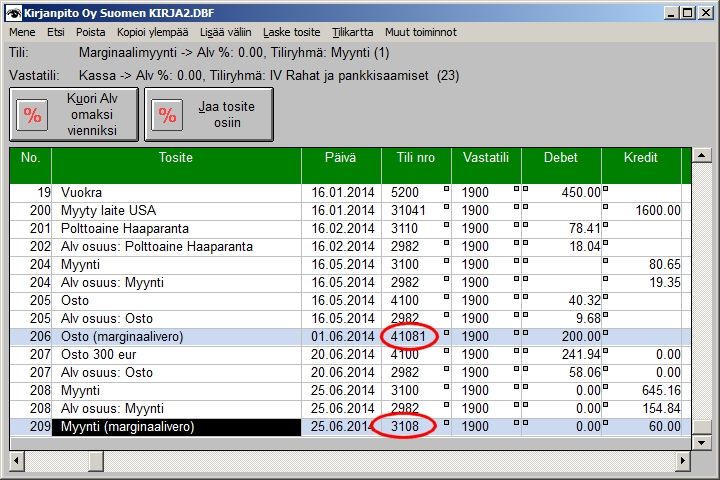
Task: Open the Laske tosite menu
Action: click(x=291, y=32)
